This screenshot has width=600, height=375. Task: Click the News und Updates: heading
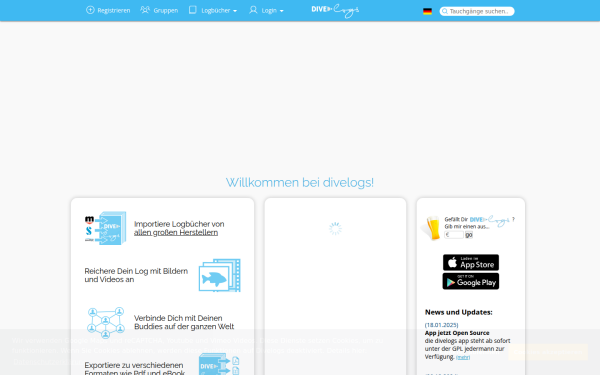[x=458, y=312]
